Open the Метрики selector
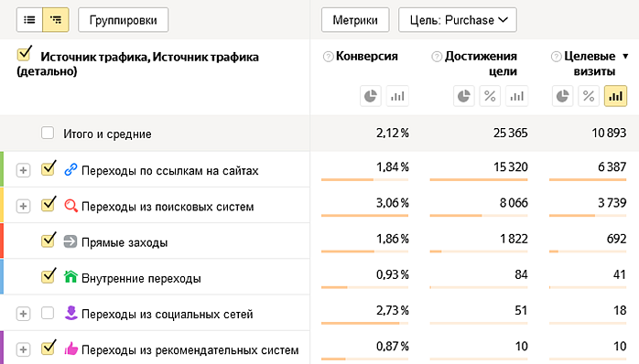 click(355, 19)
